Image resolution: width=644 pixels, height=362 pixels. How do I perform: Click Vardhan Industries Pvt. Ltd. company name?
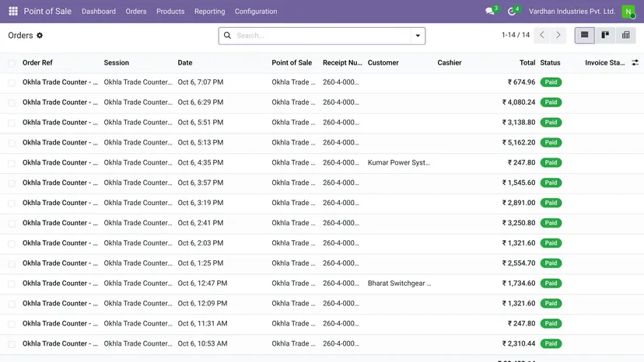point(572,12)
